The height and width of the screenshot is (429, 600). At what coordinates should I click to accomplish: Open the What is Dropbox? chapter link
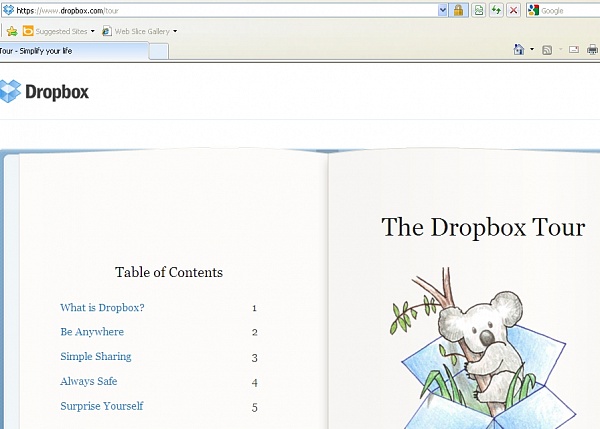coord(102,308)
